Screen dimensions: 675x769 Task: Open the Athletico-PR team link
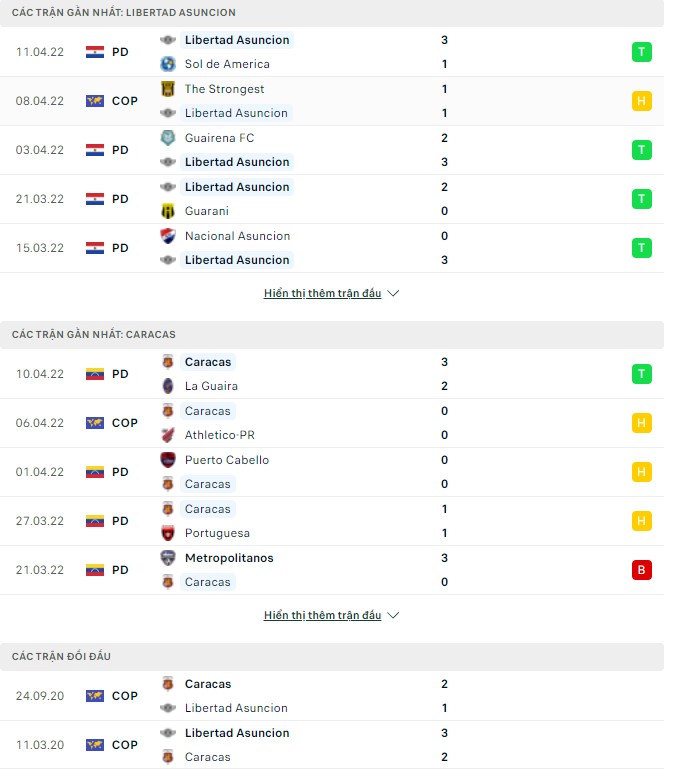(x=222, y=435)
